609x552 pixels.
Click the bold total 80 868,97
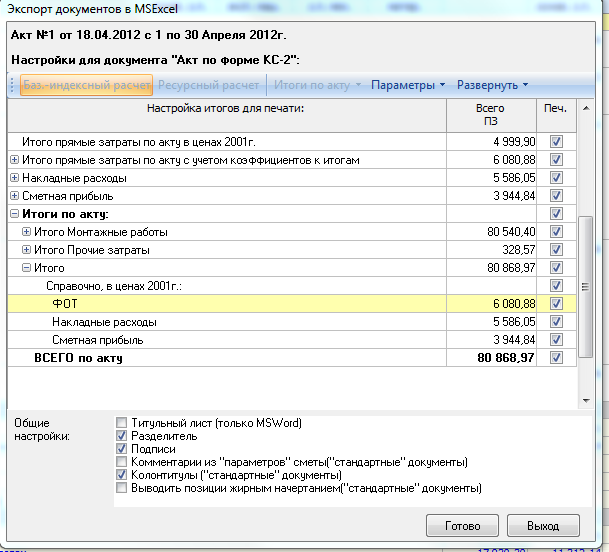pyautogui.click(x=506, y=358)
